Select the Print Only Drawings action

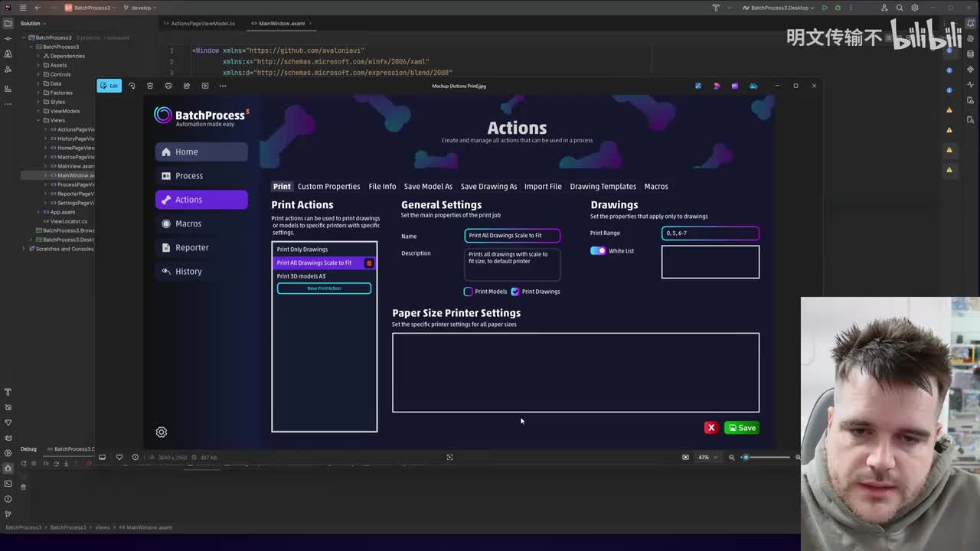(324, 249)
